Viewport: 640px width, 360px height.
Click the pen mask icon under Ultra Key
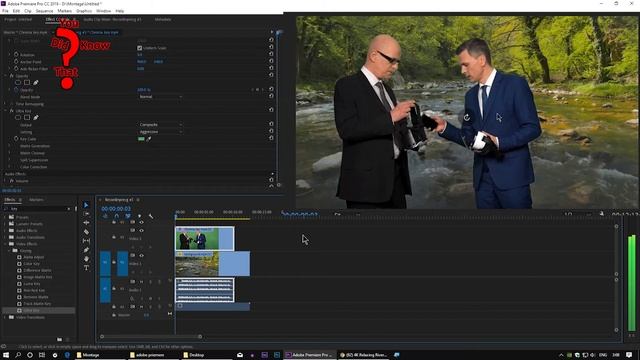[36, 118]
